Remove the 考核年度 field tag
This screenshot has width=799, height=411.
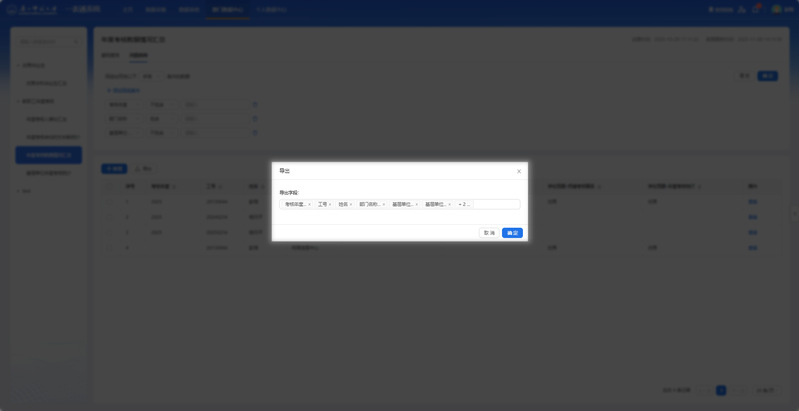[x=309, y=204]
